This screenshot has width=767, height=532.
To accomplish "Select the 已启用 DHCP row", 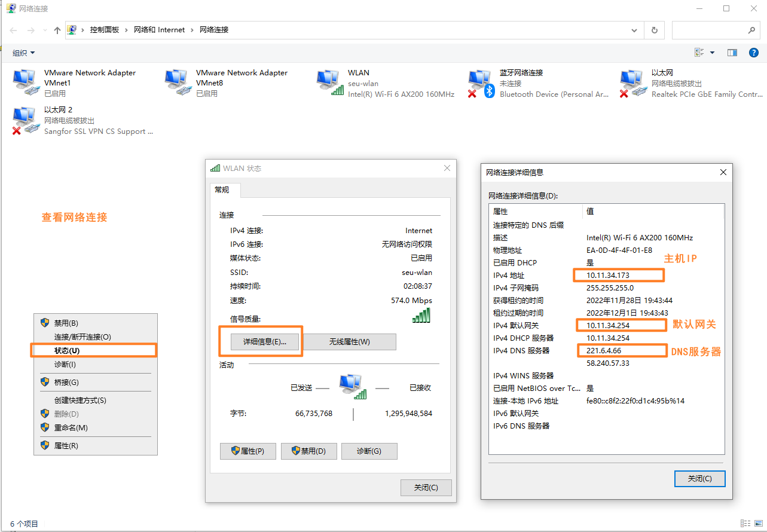I will pyautogui.click(x=606, y=263).
